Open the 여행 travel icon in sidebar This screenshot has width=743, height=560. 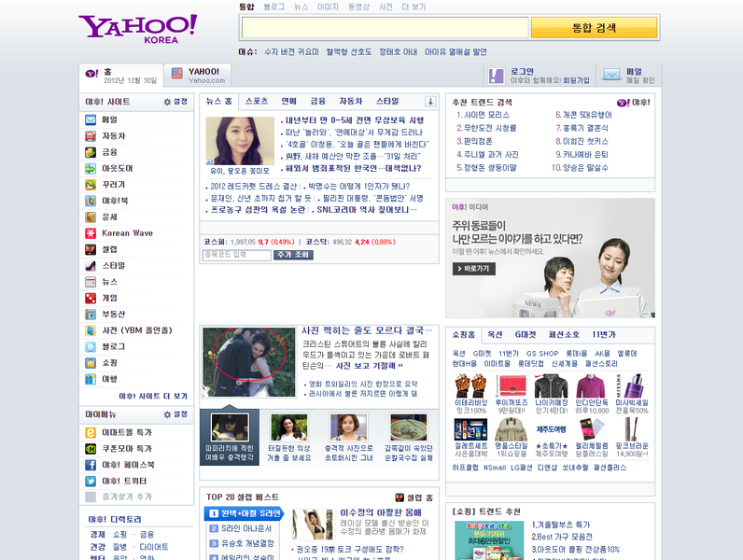(90, 379)
